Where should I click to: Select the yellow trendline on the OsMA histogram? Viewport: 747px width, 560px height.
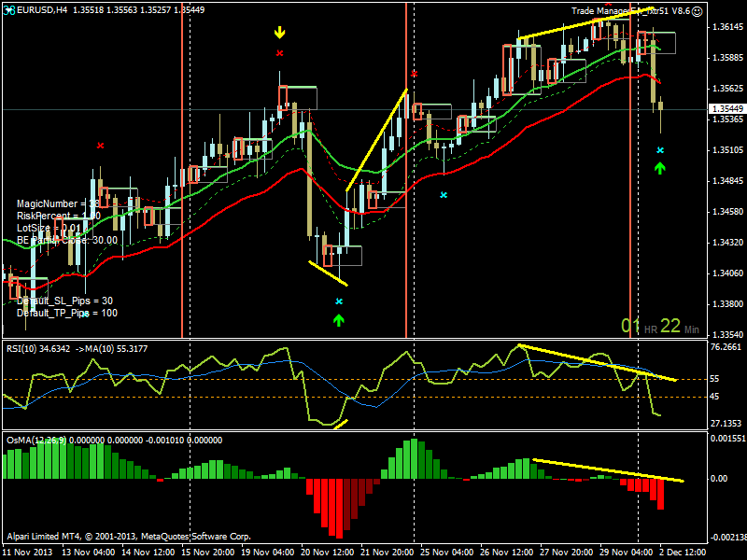point(609,470)
